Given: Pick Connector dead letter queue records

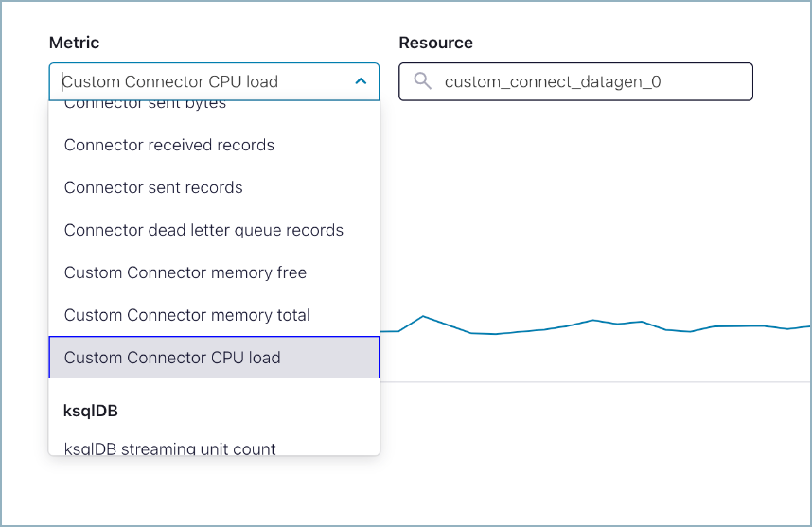Looking at the screenshot, I should pyautogui.click(x=203, y=230).
